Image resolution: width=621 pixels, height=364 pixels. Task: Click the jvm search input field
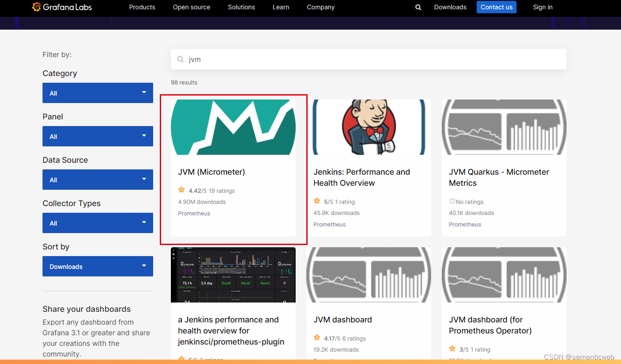click(x=369, y=59)
